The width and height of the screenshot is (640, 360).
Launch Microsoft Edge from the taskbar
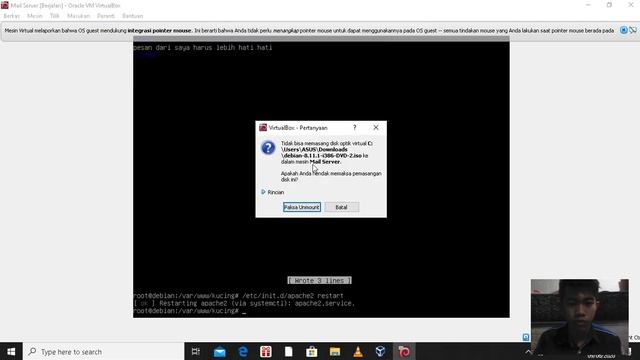(x=243, y=351)
